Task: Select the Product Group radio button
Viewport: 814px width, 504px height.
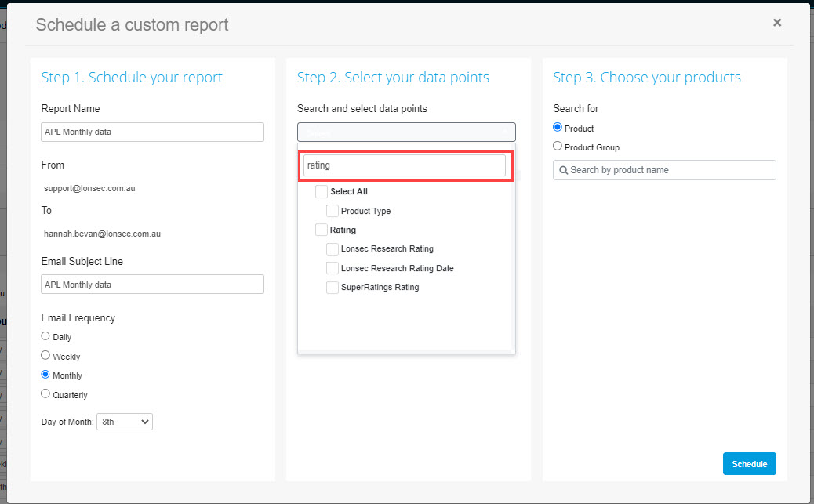Action: pyautogui.click(x=558, y=146)
